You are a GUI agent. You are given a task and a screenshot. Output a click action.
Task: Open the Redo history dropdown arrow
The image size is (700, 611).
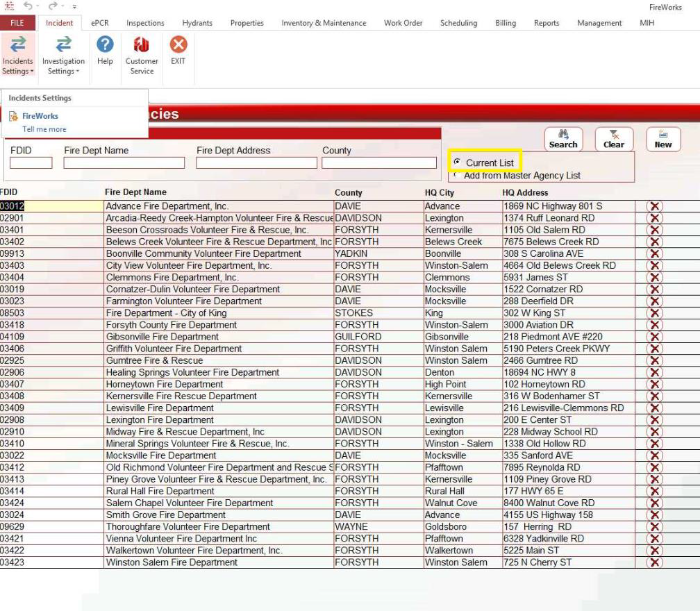tap(62, 6)
